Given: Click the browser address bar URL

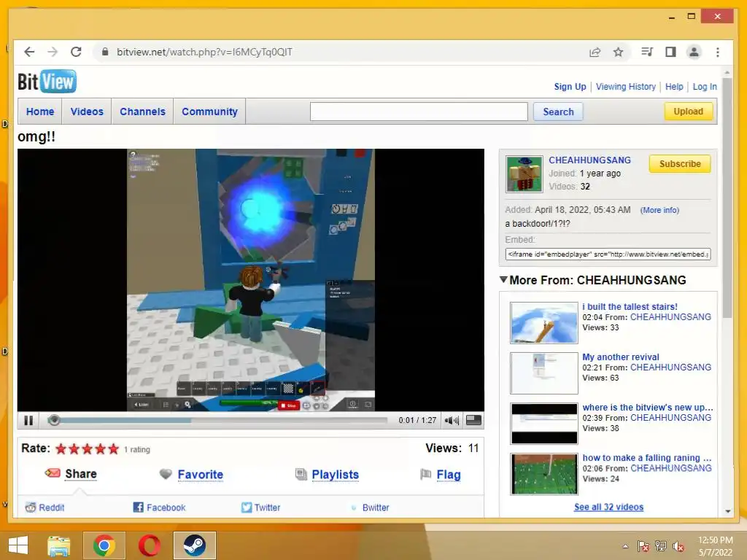Looking at the screenshot, I should (x=204, y=52).
